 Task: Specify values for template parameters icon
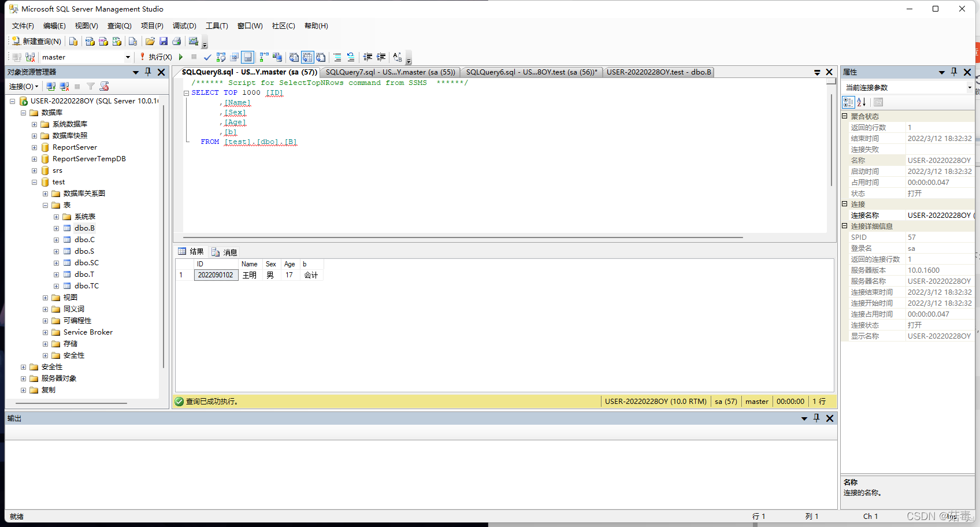click(398, 57)
